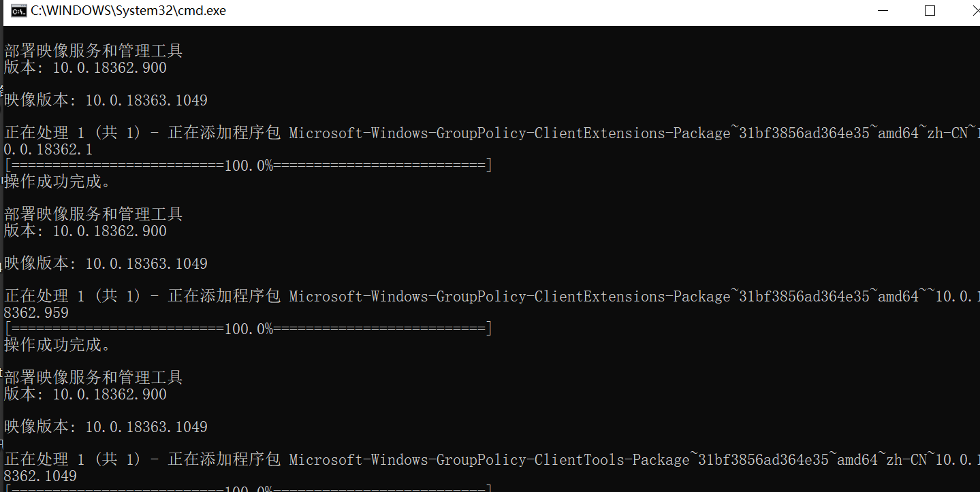Viewport: 980px width, 492px height.
Task: Click the ClientExtensions-Package amd64~zh-CN line
Action: 492,133
